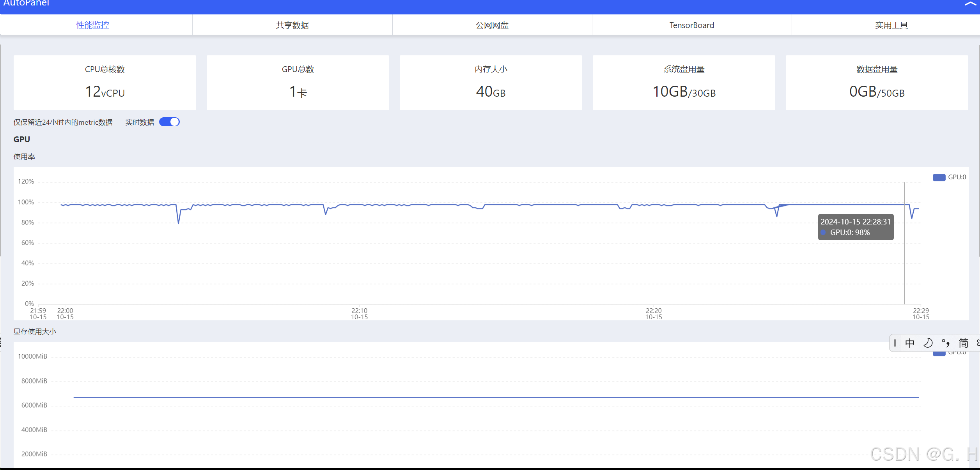This screenshot has height=470, width=980.
Task: Open the 共享数据 tab
Action: coord(292,25)
